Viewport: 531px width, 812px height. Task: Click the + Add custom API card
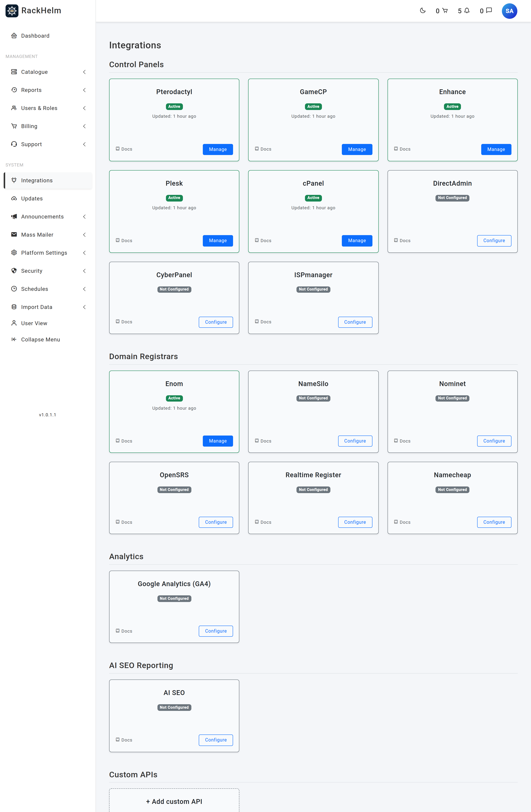[x=174, y=800]
